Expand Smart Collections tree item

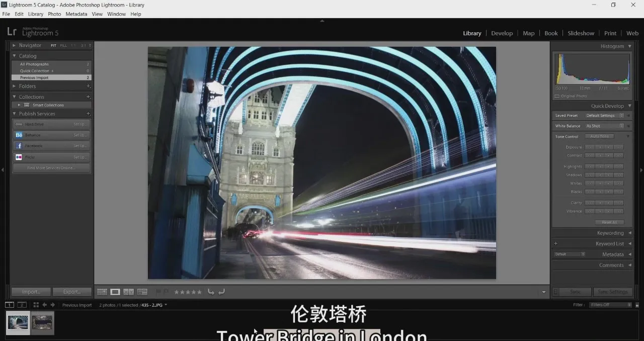(x=19, y=105)
